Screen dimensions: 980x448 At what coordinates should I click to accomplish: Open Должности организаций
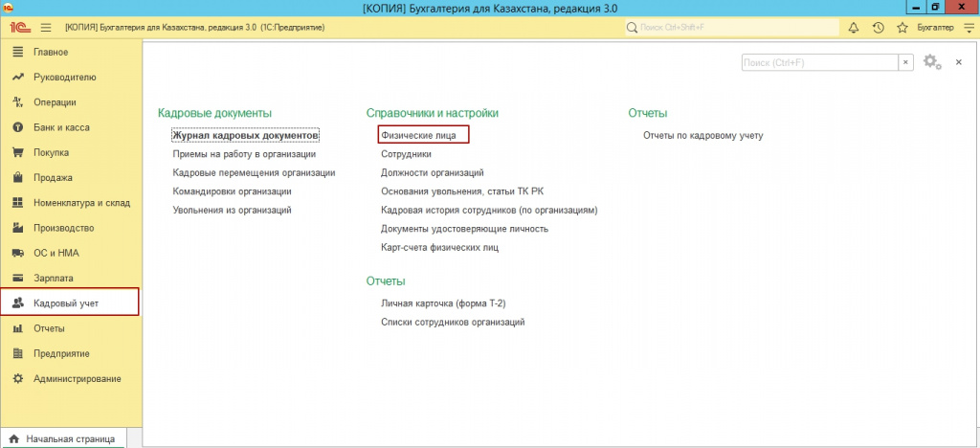[x=433, y=172]
